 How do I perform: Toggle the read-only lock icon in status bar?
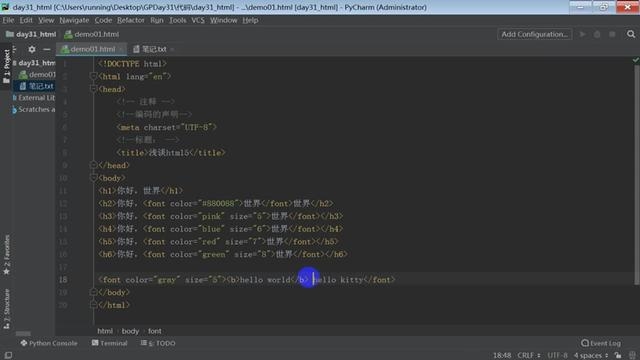(618, 356)
